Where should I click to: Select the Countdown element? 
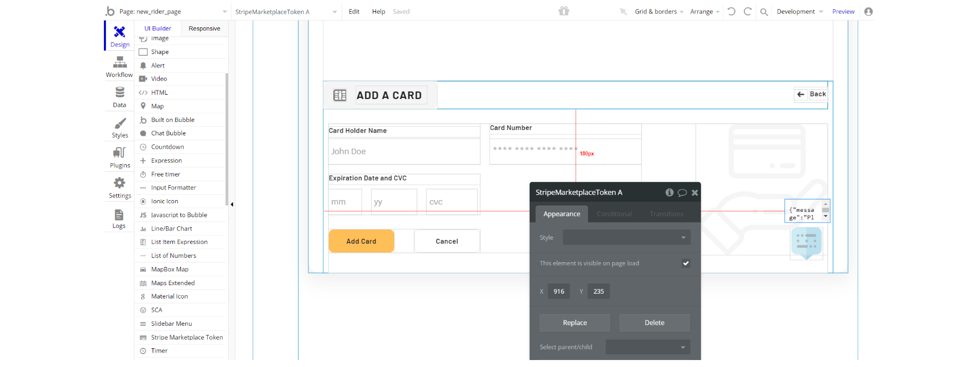(x=181, y=147)
